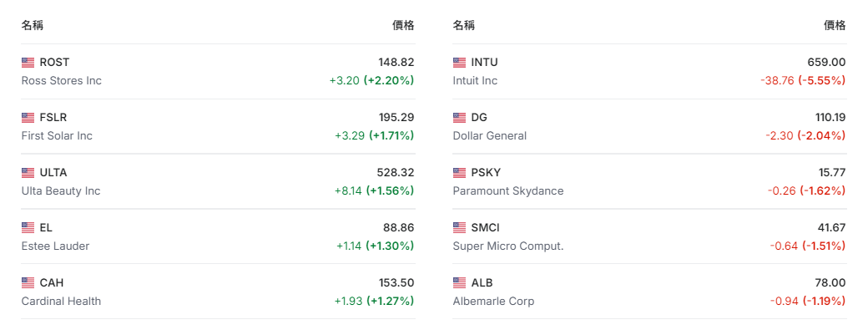This screenshot has width=868, height=325.
Task: Open Paramount Skydance company link
Action: (508, 190)
